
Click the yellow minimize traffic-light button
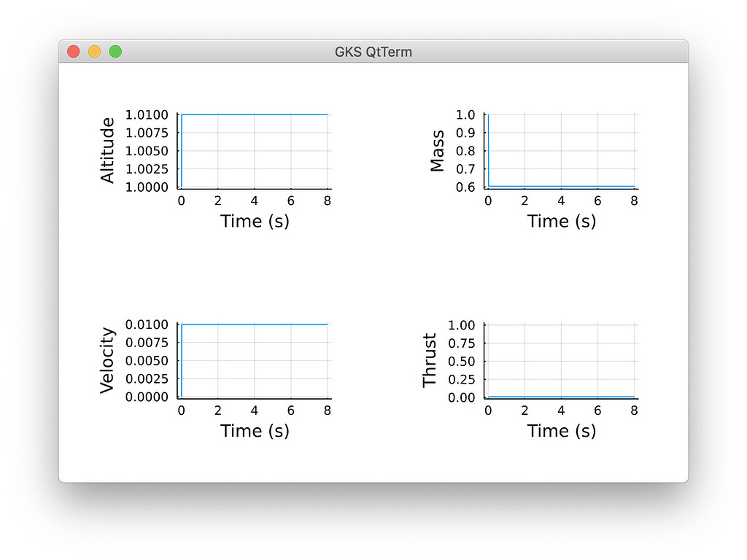tap(93, 52)
